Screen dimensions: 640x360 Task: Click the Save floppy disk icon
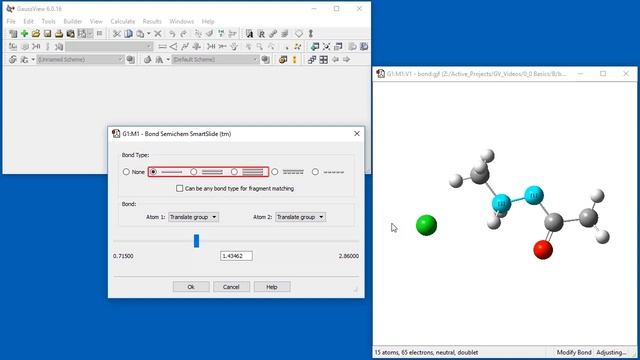(47, 33)
